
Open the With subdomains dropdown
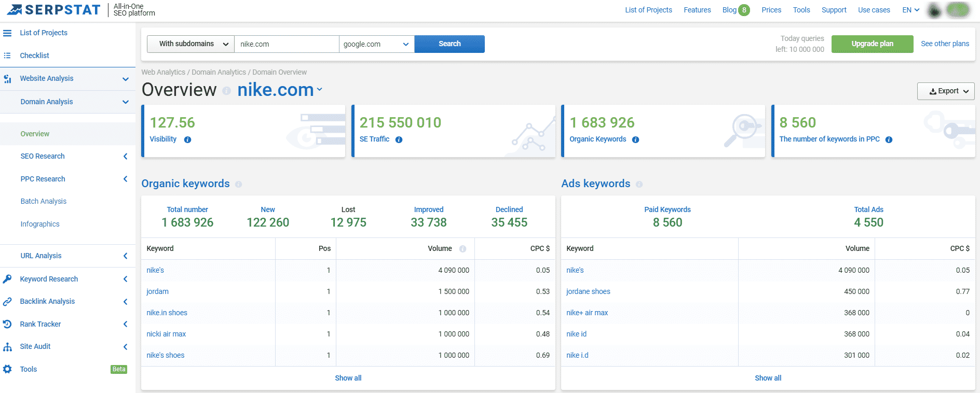click(190, 44)
